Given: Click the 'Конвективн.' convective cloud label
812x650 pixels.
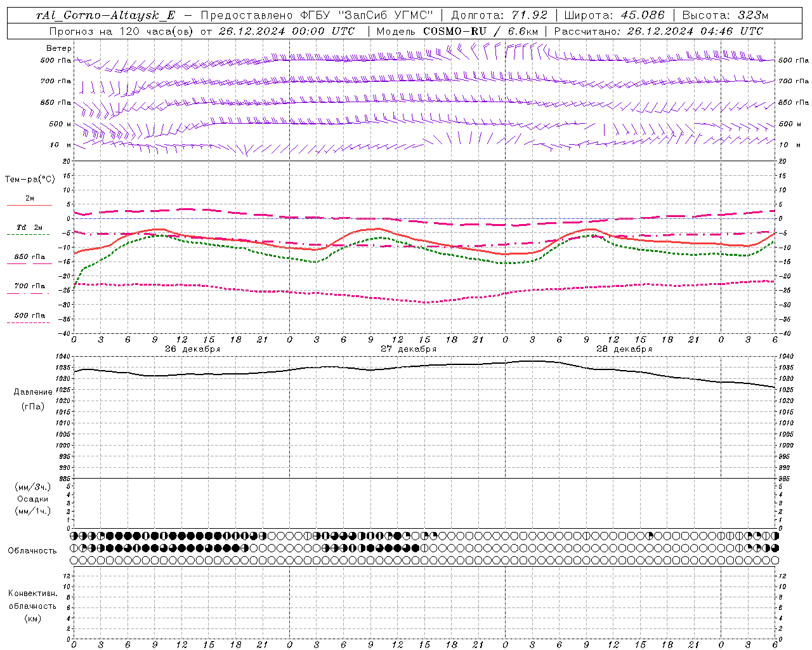Looking at the screenshot, I should click(33, 594).
